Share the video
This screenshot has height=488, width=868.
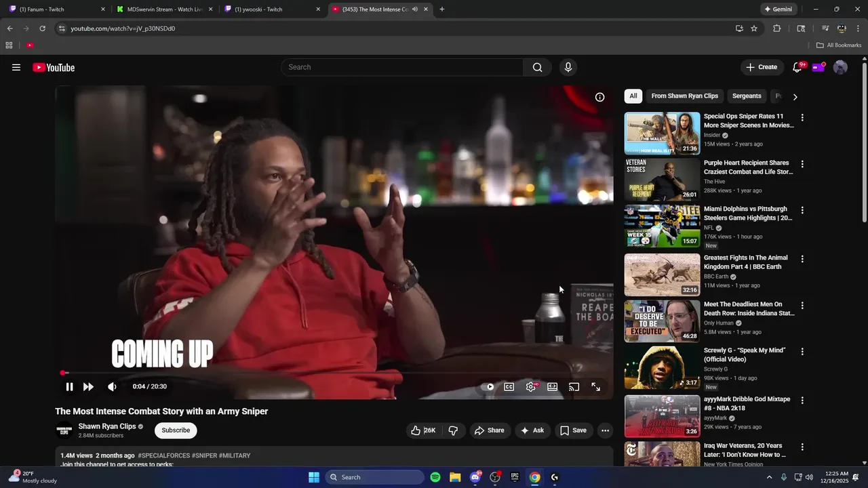pyautogui.click(x=489, y=430)
